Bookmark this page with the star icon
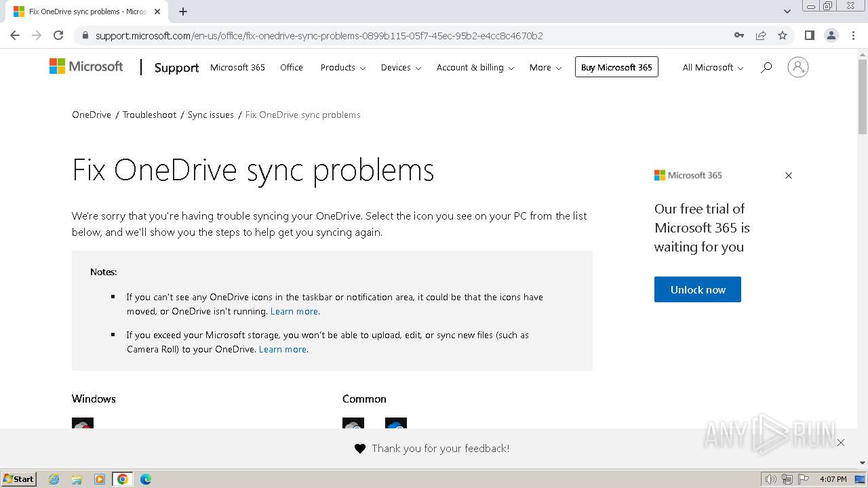Image resolution: width=868 pixels, height=488 pixels. [x=783, y=35]
